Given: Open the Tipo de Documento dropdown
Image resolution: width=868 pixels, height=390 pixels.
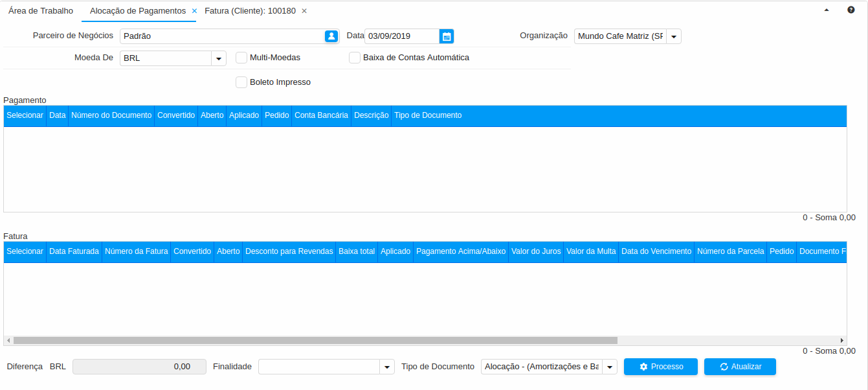Looking at the screenshot, I should coord(610,367).
